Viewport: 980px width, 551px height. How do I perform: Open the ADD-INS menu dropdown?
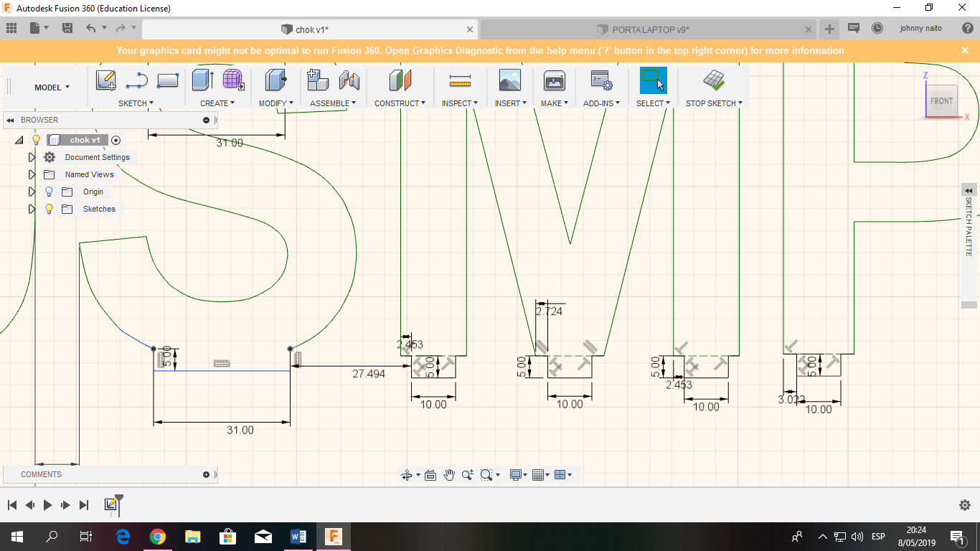point(601,103)
